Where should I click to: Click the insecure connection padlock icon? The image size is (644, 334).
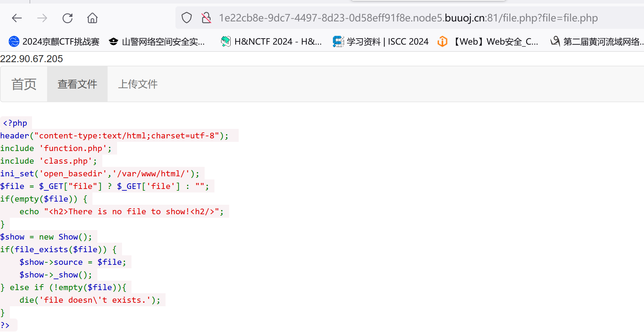(x=206, y=18)
